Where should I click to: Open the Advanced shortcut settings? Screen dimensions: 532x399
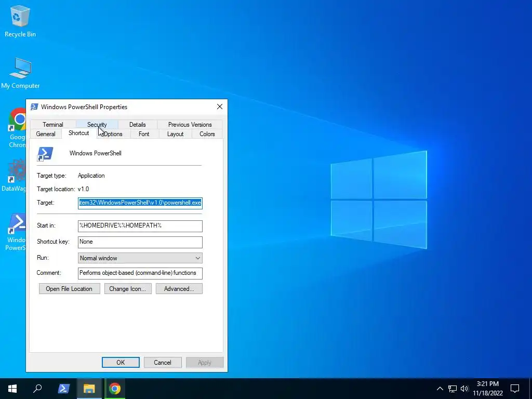pos(179,289)
